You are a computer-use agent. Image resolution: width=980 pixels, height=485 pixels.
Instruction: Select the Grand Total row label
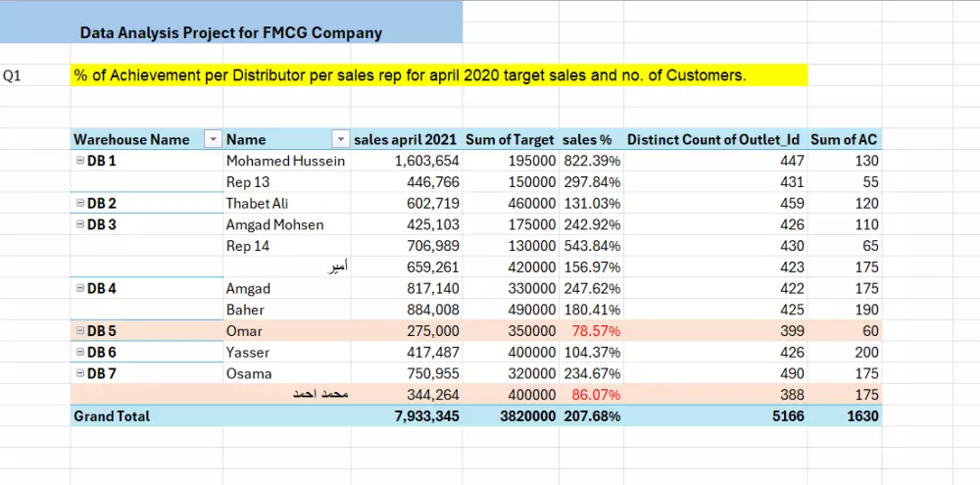112,416
